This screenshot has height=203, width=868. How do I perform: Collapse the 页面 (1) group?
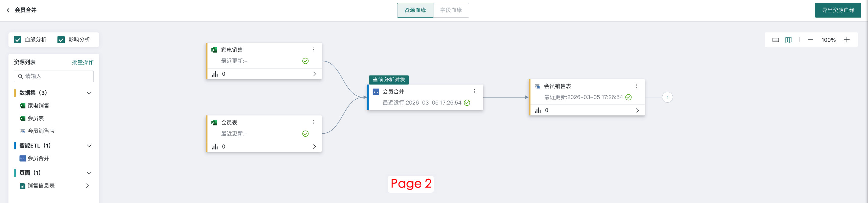tap(89, 173)
